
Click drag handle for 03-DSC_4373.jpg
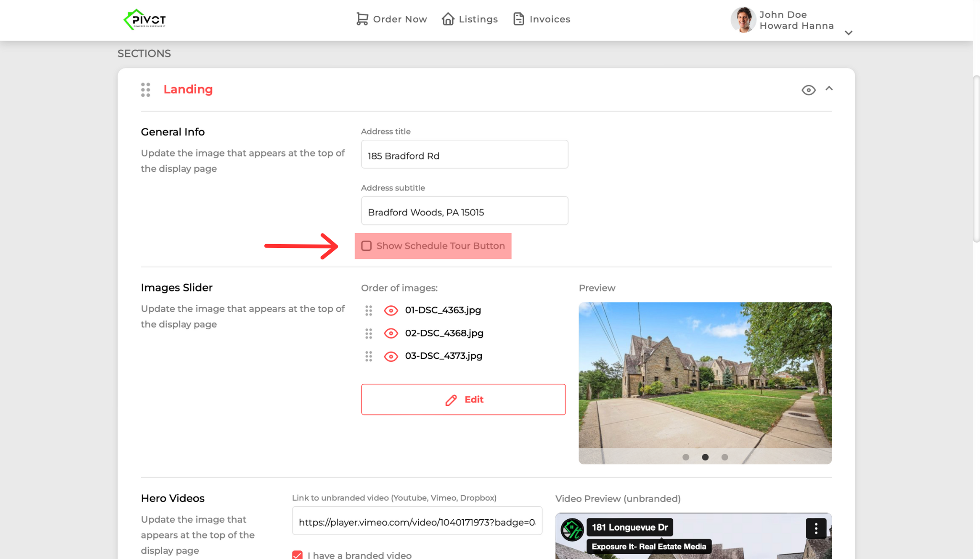368,357
